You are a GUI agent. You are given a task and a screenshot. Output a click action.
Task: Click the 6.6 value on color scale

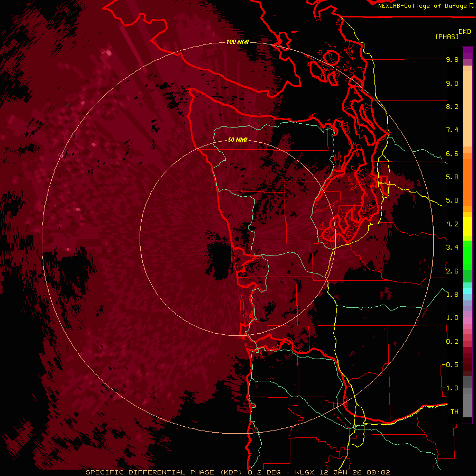coord(452,153)
